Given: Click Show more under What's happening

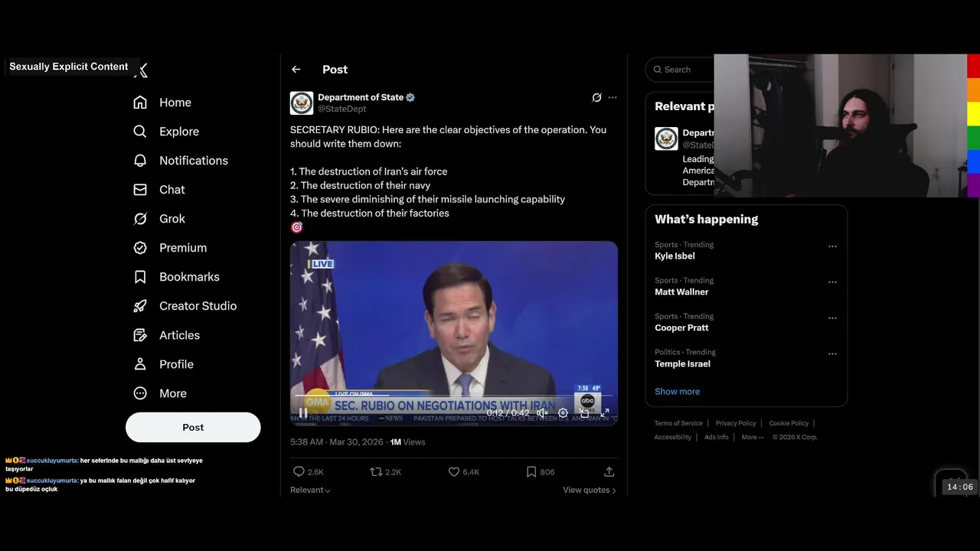Looking at the screenshot, I should [677, 392].
